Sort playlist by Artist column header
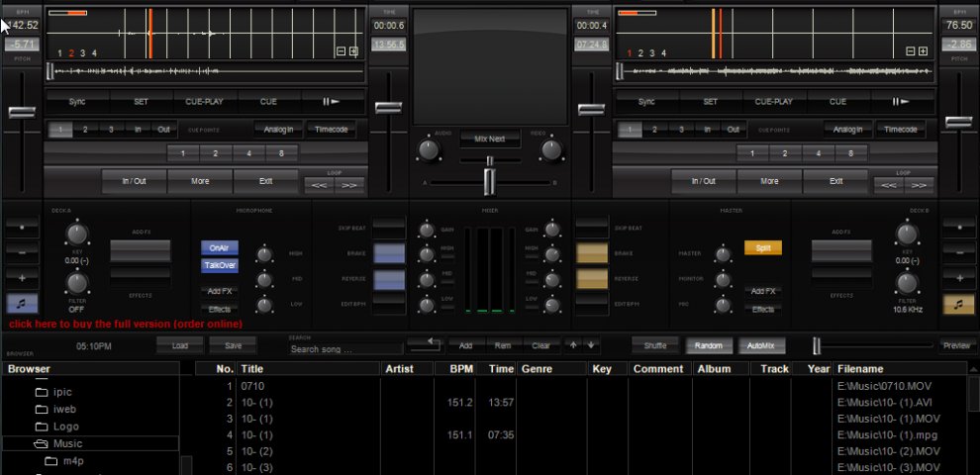 coord(406,369)
